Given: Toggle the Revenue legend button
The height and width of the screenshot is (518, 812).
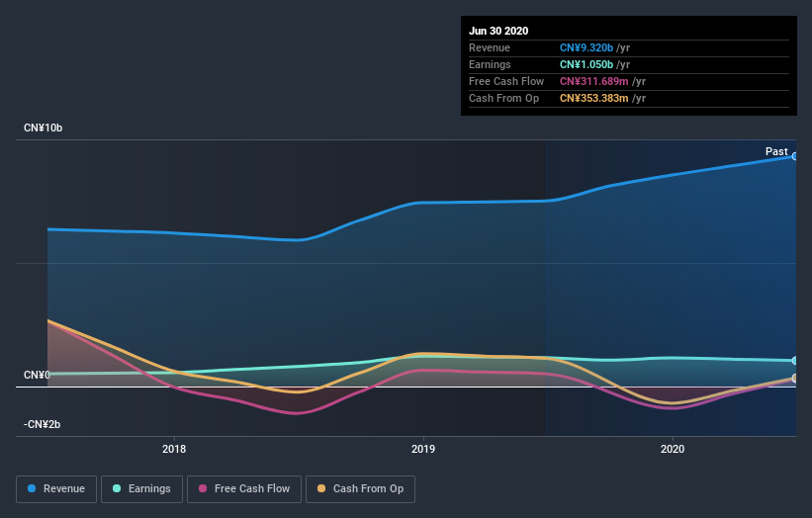Looking at the screenshot, I should [56, 489].
